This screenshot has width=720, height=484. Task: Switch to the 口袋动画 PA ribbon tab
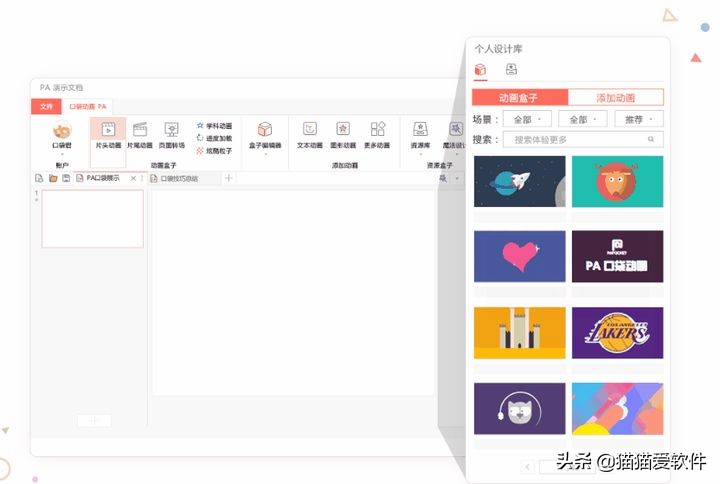88,107
